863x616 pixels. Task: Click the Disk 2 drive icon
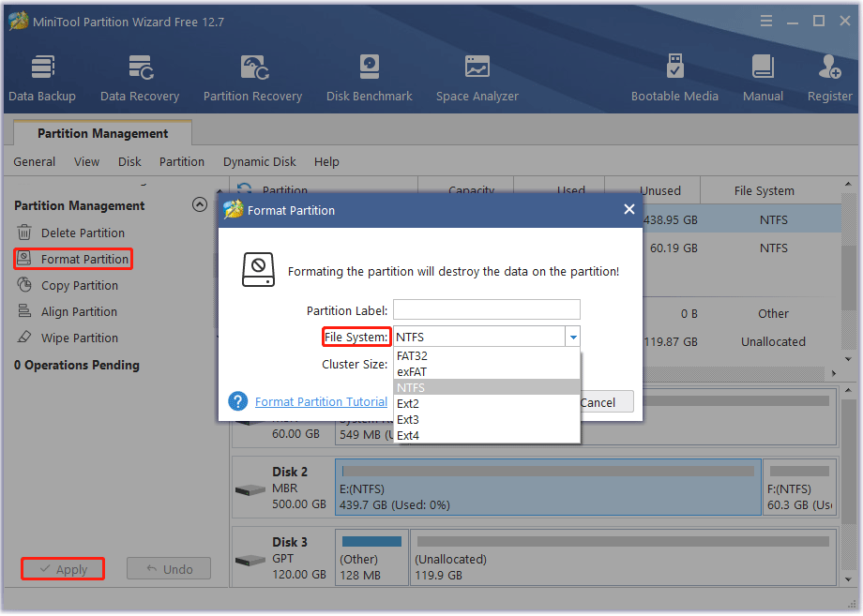click(x=250, y=488)
